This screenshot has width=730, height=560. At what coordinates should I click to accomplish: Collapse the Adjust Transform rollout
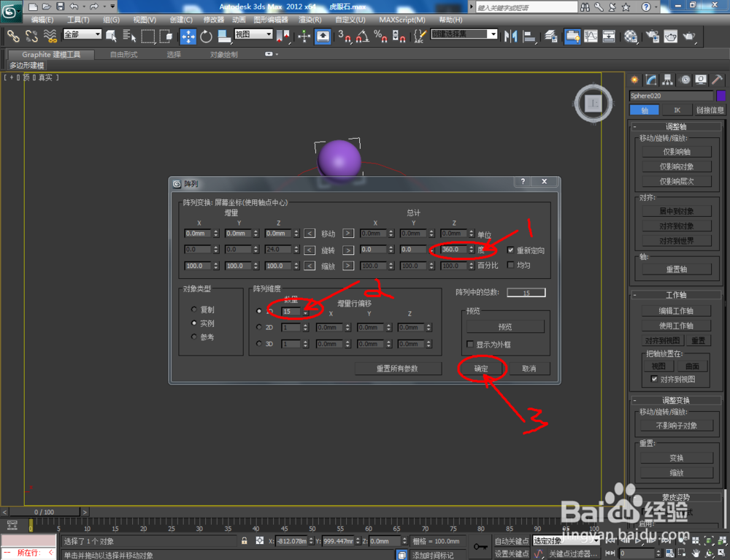tap(676, 400)
